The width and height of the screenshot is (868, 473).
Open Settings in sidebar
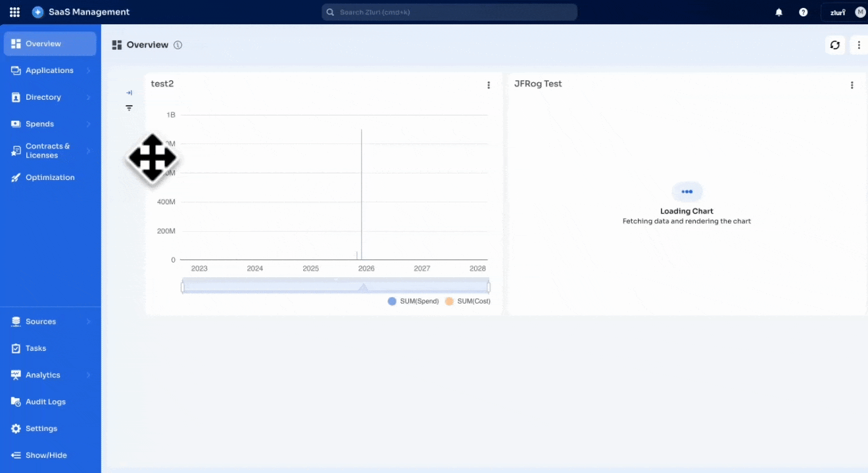point(50,428)
